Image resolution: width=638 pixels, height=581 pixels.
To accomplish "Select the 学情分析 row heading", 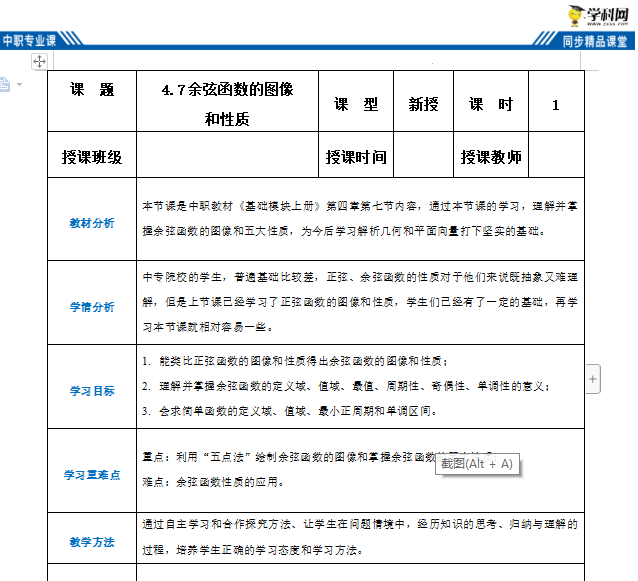I will 92,307.
